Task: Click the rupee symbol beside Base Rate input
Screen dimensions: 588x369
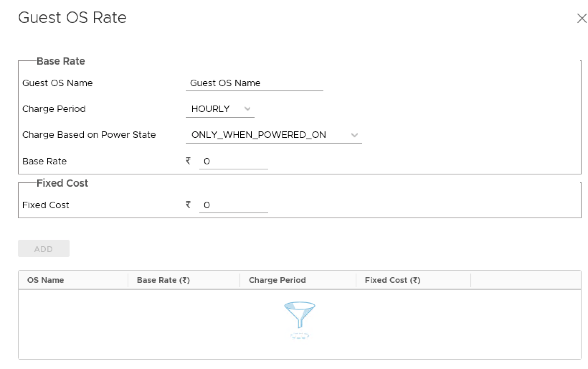Action: 188,161
